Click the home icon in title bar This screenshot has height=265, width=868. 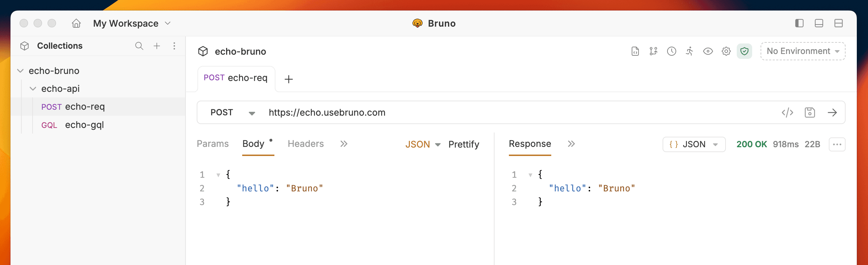click(76, 23)
